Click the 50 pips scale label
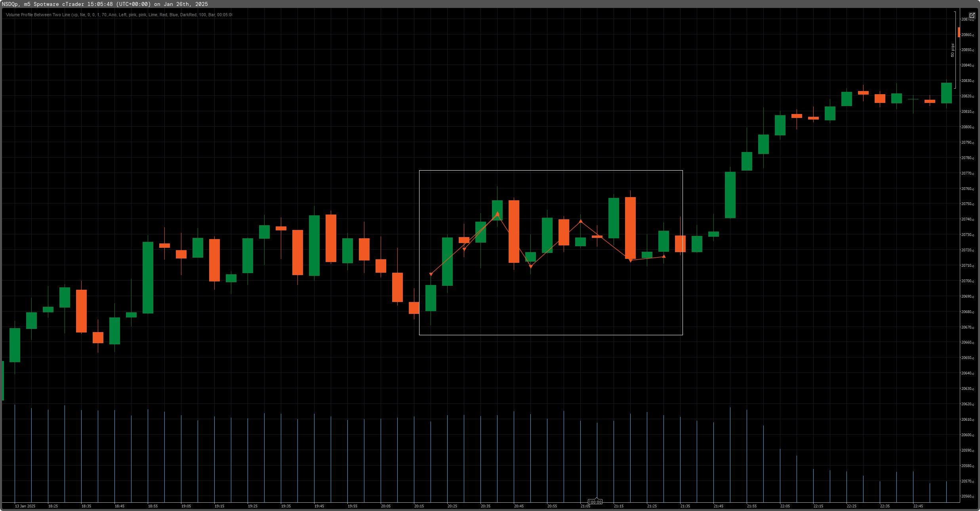The height and width of the screenshot is (511, 980). click(953, 50)
